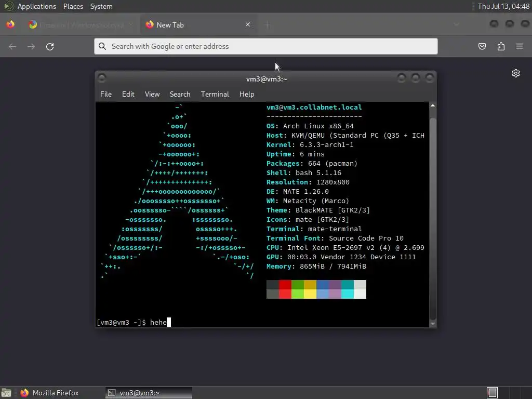
Task: Reload the current Firefox page
Action: (x=50, y=46)
